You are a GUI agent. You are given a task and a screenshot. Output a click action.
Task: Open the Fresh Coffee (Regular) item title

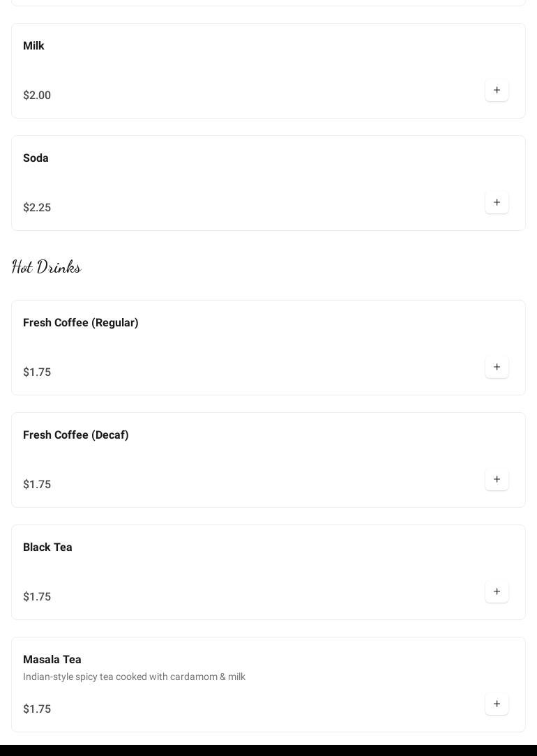click(x=81, y=323)
